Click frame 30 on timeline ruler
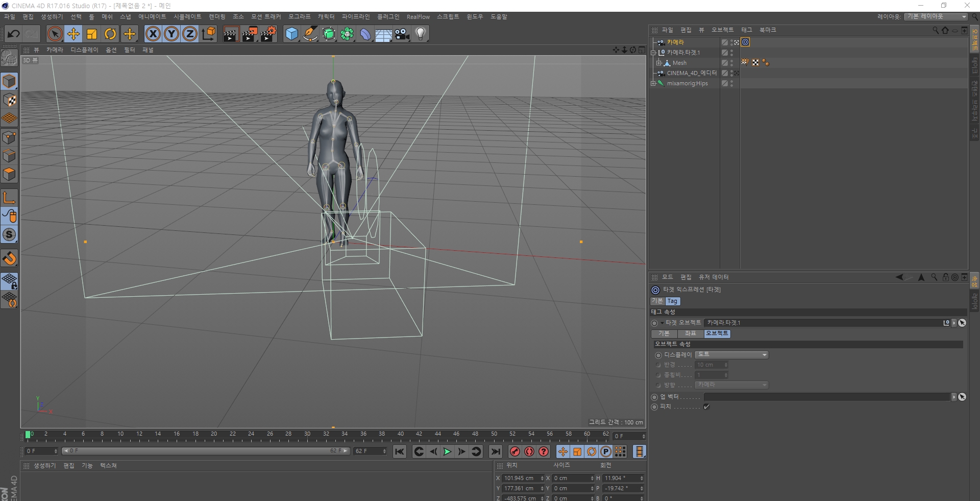The image size is (980, 501). pyautogui.click(x=307, y=435)
